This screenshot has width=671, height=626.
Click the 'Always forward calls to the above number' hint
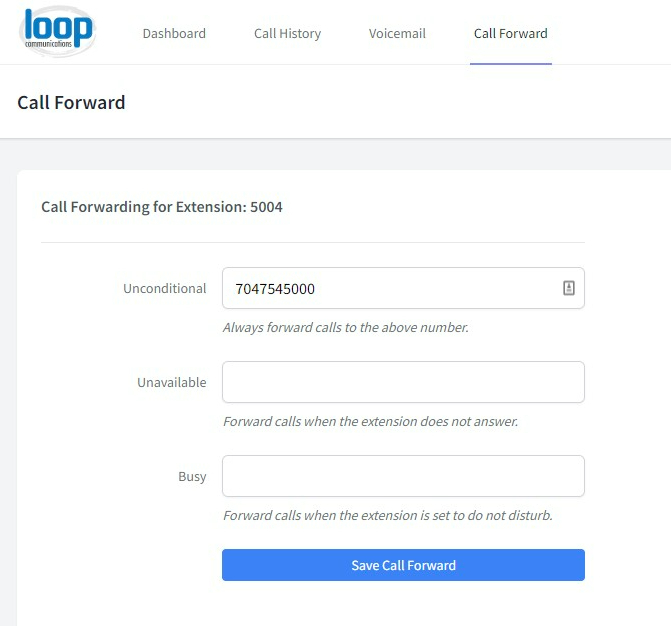pyautogui.click(x=346, y=327)
